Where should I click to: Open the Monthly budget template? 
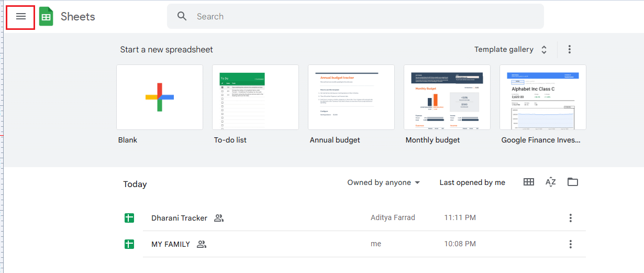[447, 97]
